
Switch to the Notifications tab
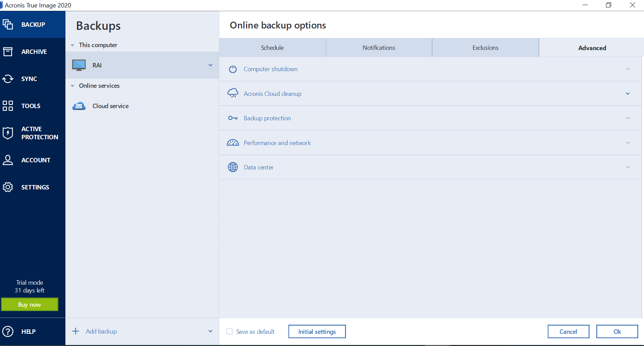pos(379,47)
